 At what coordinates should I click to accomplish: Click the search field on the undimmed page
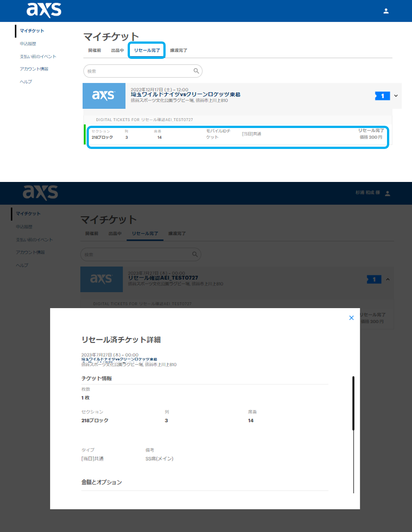tap(138, 71)
